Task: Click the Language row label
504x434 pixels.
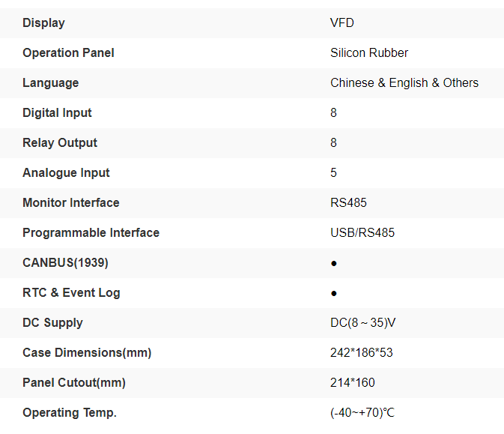Action: tap(50, 83)
